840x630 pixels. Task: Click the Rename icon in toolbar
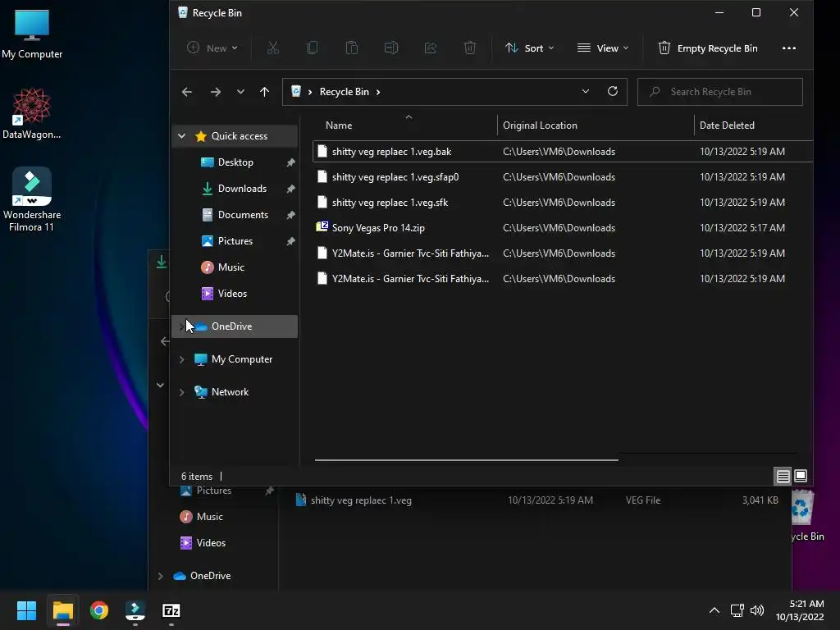(x=391, y=48)
